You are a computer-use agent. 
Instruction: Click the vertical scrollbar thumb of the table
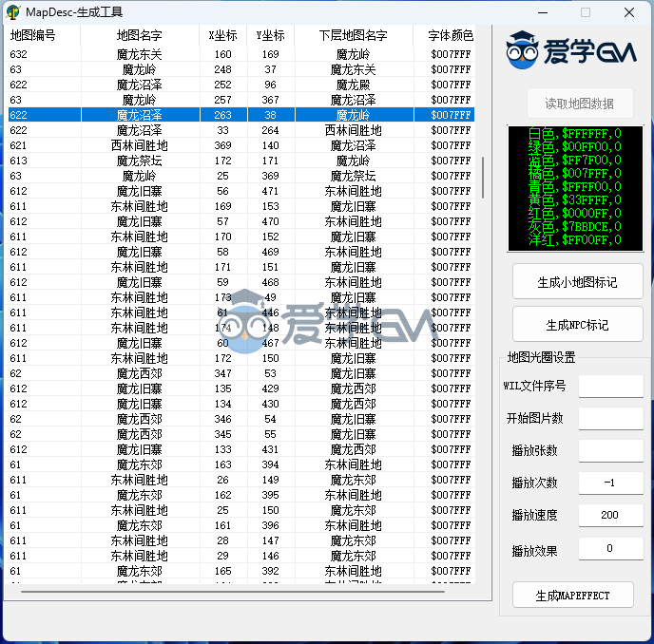pos(483,178)
